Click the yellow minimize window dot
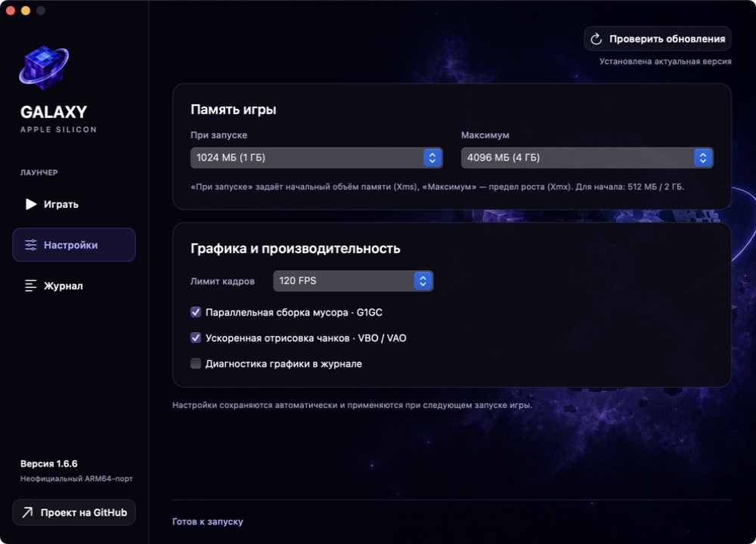This screenshot has height=544, width=756. [26, 11]
